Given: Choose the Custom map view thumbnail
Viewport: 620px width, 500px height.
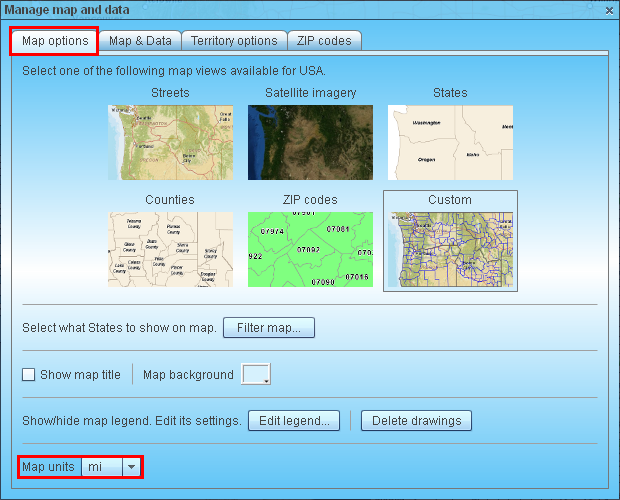Looking at the screenshot, I should click(450, 249).
